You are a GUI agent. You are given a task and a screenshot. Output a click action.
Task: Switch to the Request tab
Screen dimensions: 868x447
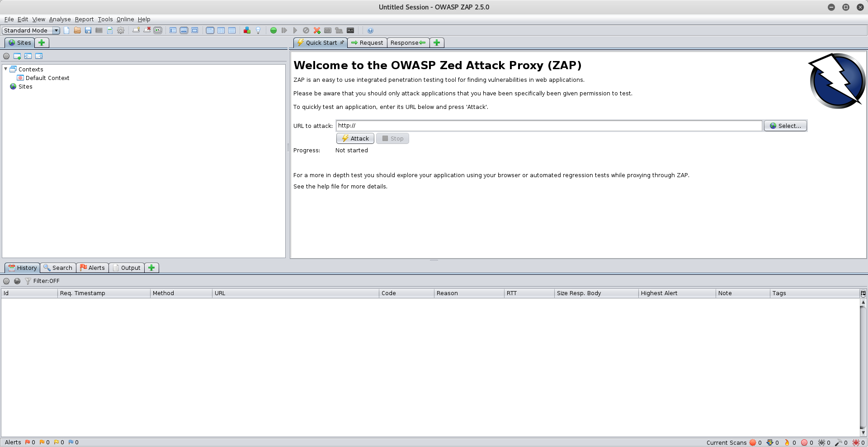point(367,42)
